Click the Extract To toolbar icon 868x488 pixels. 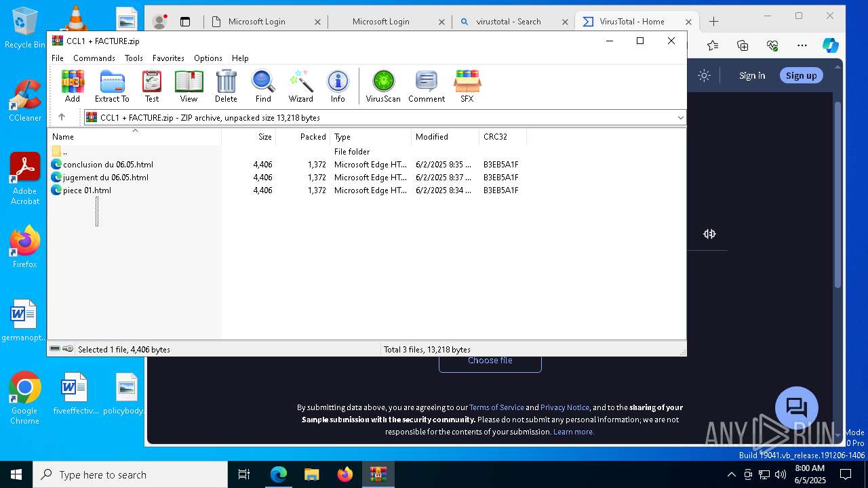pyautogui.click(x=112, y=86)
